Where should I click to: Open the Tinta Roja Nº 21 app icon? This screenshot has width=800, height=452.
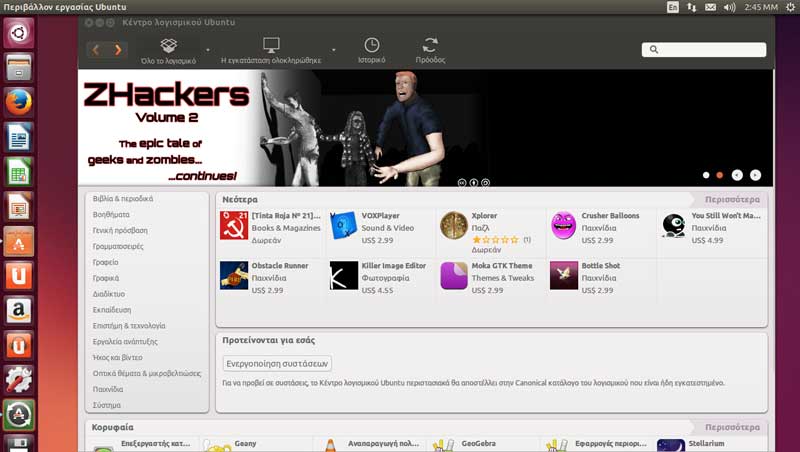234,225
